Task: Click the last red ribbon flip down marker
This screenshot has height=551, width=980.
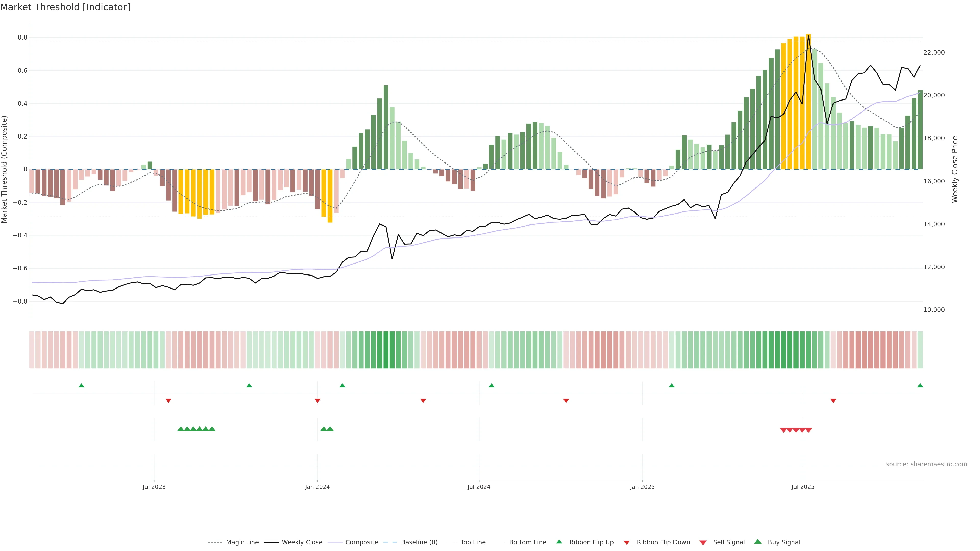Action: 833,401
